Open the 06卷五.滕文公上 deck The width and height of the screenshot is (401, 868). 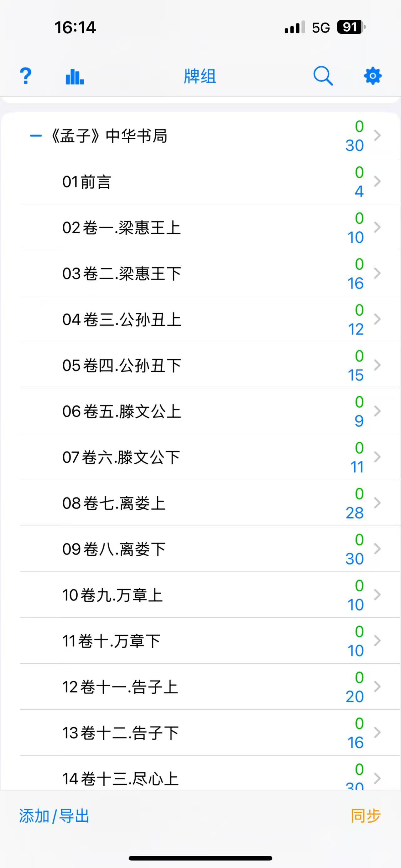click(122, 411)
